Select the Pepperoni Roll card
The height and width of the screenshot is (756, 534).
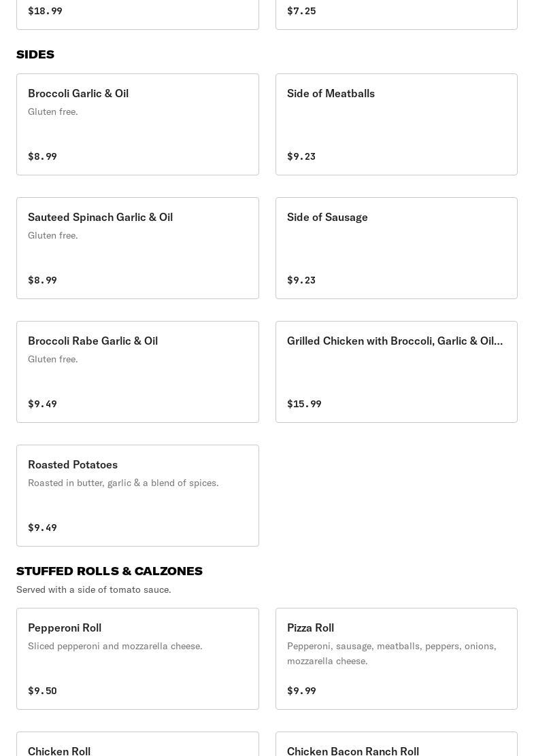coord(137,659)
